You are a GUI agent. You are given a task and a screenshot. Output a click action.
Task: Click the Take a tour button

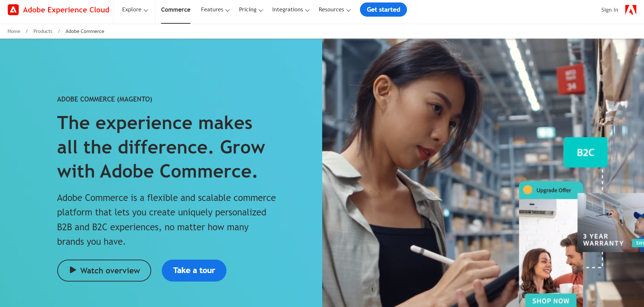point(194,271)
